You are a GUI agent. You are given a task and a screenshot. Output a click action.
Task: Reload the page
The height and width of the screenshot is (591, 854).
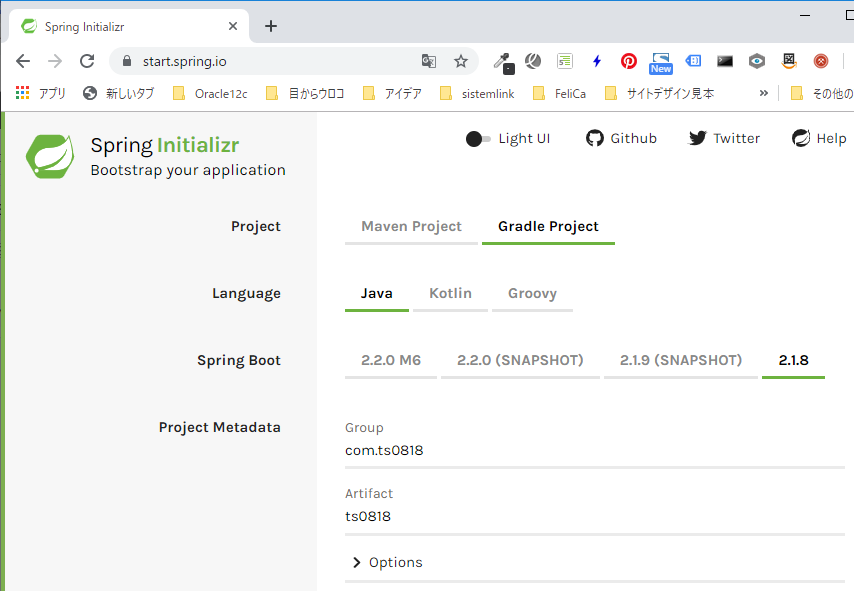[x=87, y=61]
